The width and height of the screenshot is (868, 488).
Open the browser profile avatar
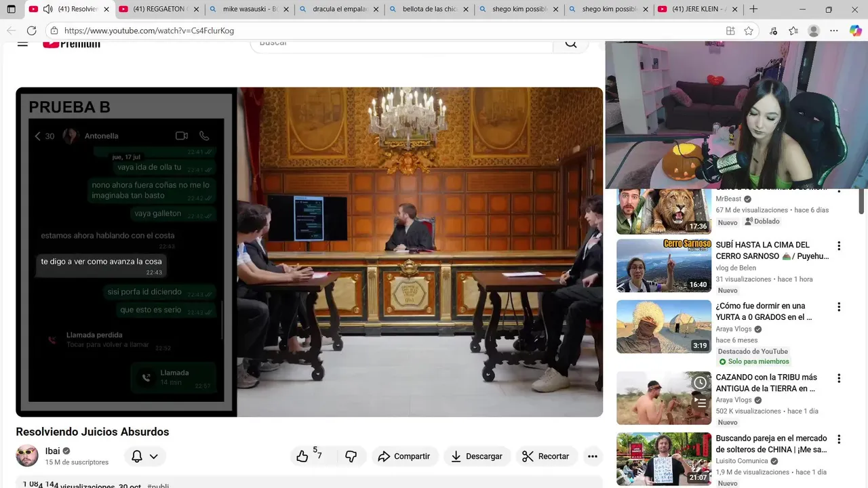[x=814, y=30]
